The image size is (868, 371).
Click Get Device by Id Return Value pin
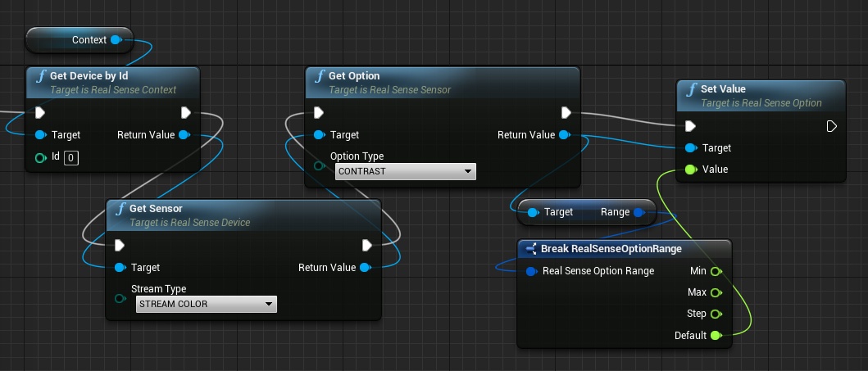184,134
